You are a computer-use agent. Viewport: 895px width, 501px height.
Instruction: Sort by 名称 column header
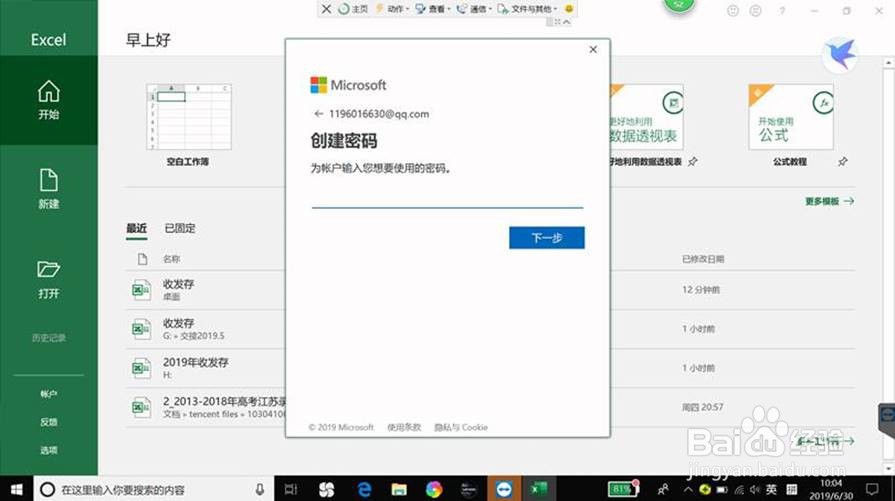pyautogui.click(x=171, y=259)
